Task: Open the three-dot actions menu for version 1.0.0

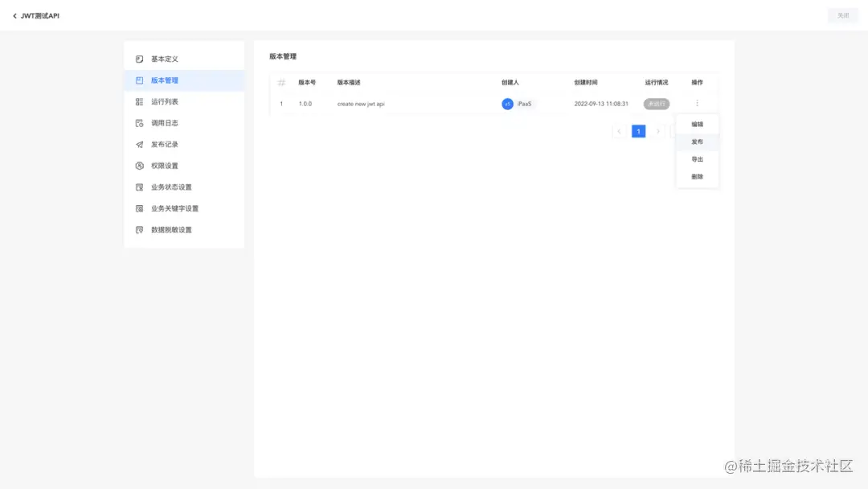Action: pyautogui.click(x=697, y=103)
